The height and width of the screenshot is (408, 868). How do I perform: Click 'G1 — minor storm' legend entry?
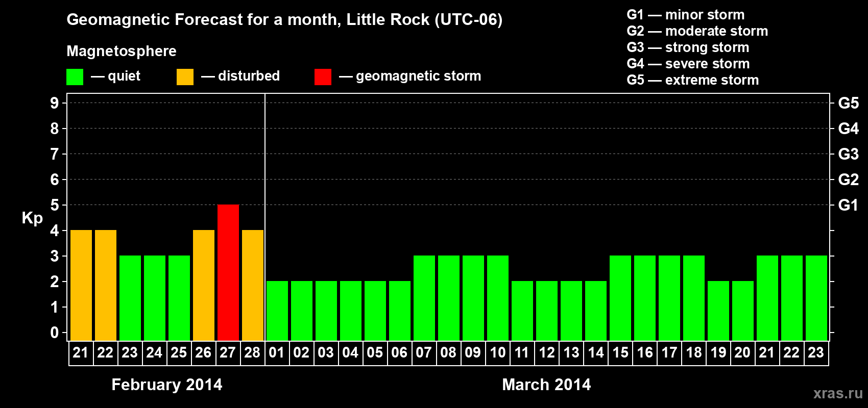[686, 15]
